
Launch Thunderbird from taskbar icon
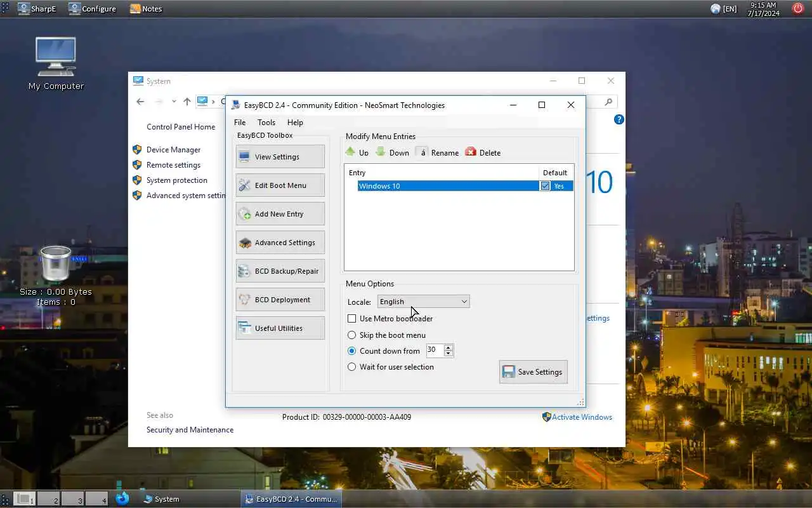[x=122, y=498]
